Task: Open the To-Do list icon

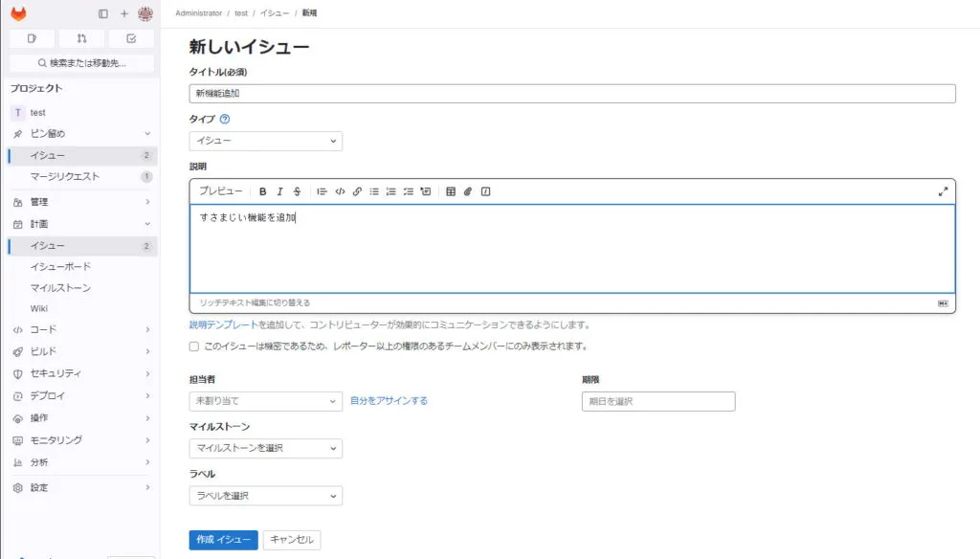Action: (131, 38)
